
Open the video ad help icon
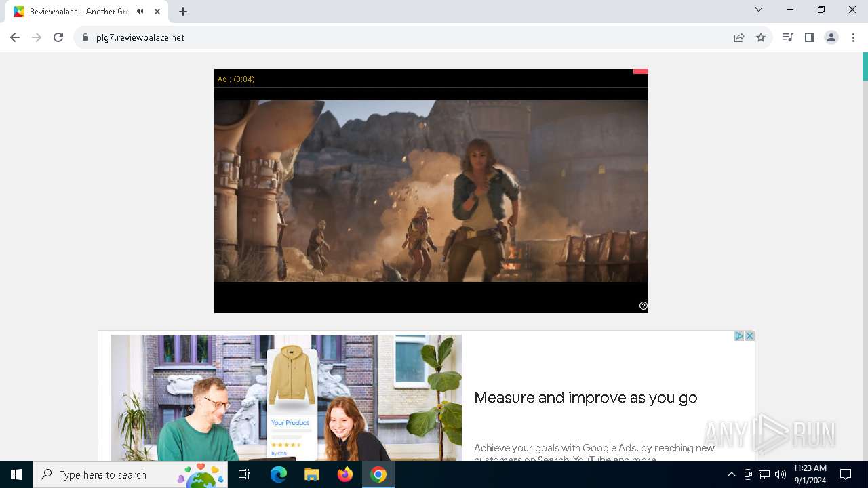coord(644,306)
